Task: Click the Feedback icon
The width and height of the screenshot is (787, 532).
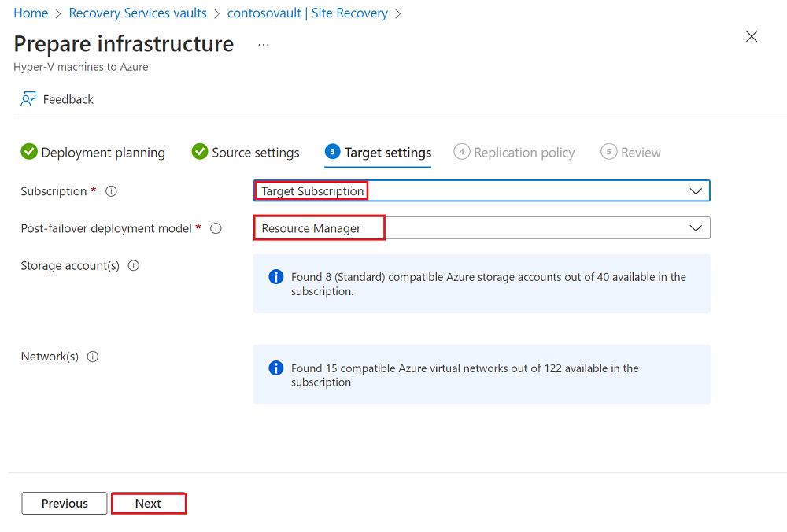Action: coord(26,98)
